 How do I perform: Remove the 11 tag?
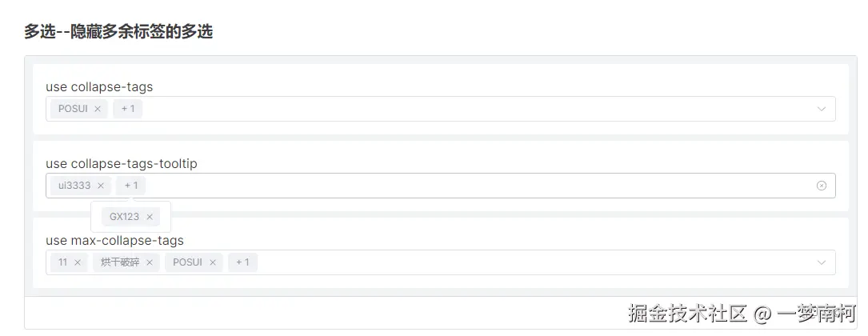point(78,262)
